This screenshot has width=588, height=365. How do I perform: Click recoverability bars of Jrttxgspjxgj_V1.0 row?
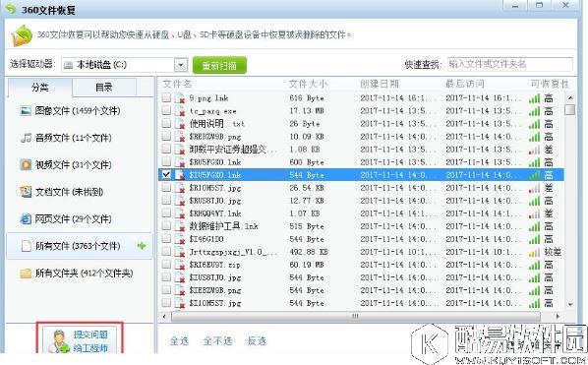(x=534, y=252)
